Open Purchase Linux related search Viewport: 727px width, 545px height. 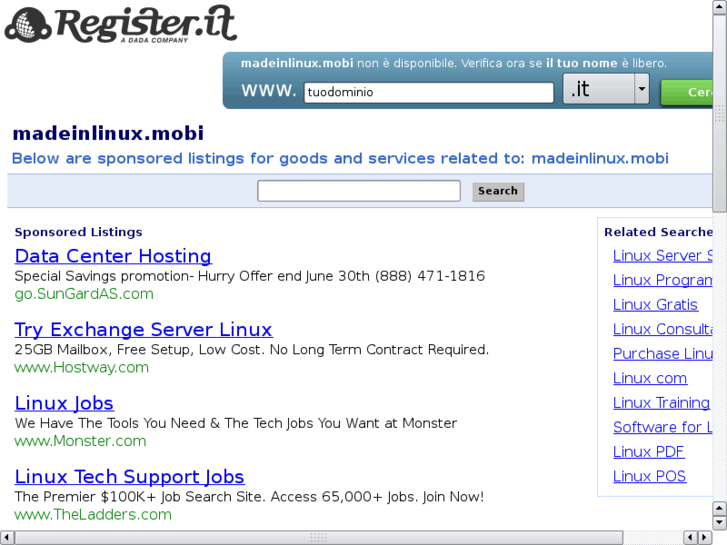coord(663,354)
